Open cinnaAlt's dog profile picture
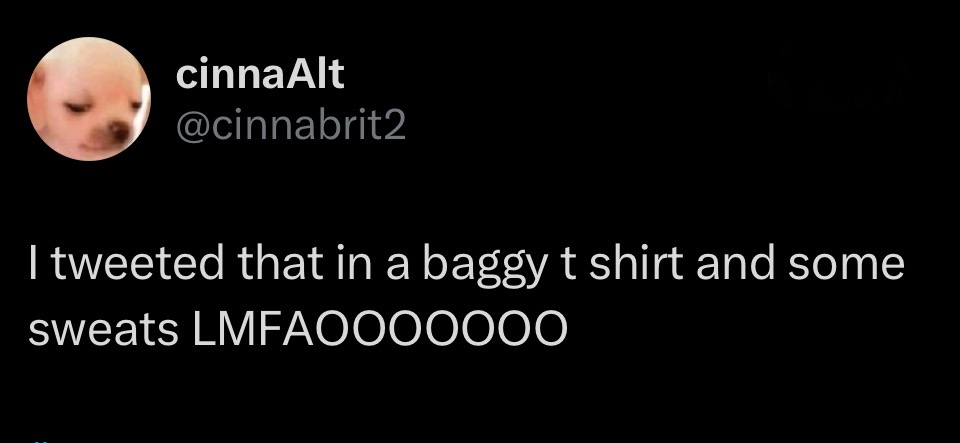This screenshot has height=443, width=960. pyautogui.click(x=89, y=99)
